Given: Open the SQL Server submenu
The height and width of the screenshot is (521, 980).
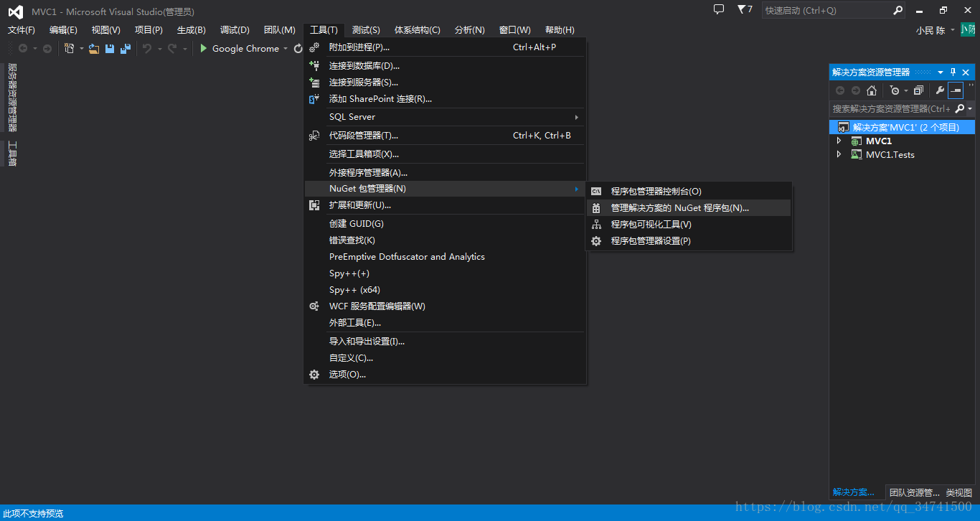Looking at the screenshot, I should pos(446,117).
